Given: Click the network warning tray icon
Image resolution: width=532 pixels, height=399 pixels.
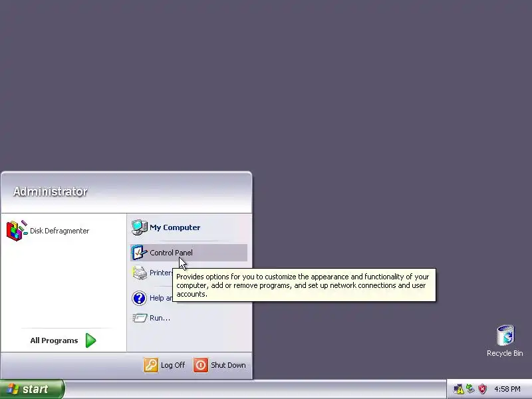Looking at the screenshot, I should click(x=458, y=389).
